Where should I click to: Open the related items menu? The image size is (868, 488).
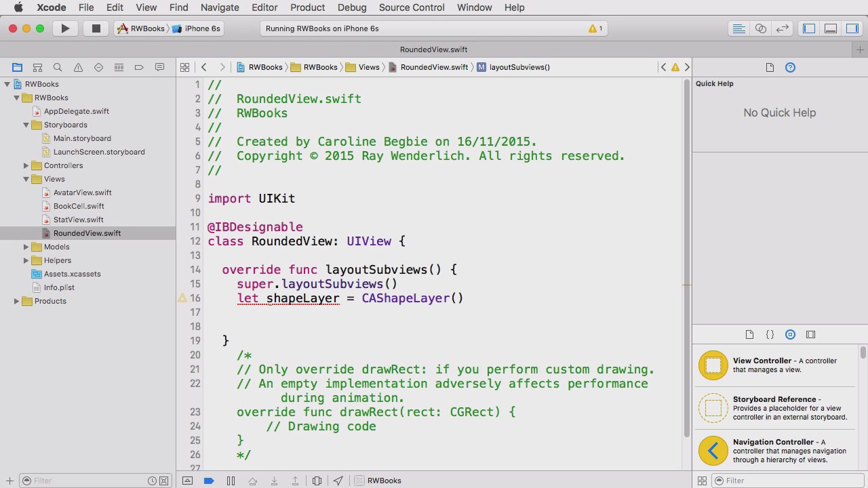(x=184, y=67)
